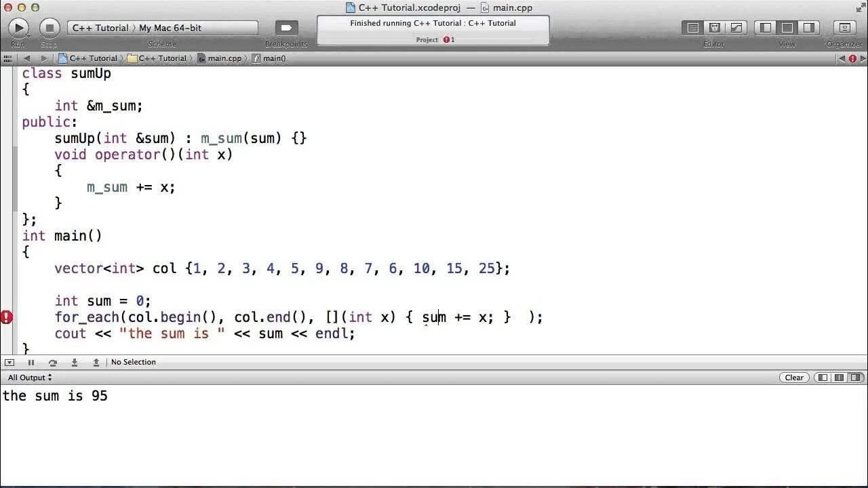This screenshot has width=868, height=488.
Task: Click the error marker beside for_each line
Action: coord(6,317)
